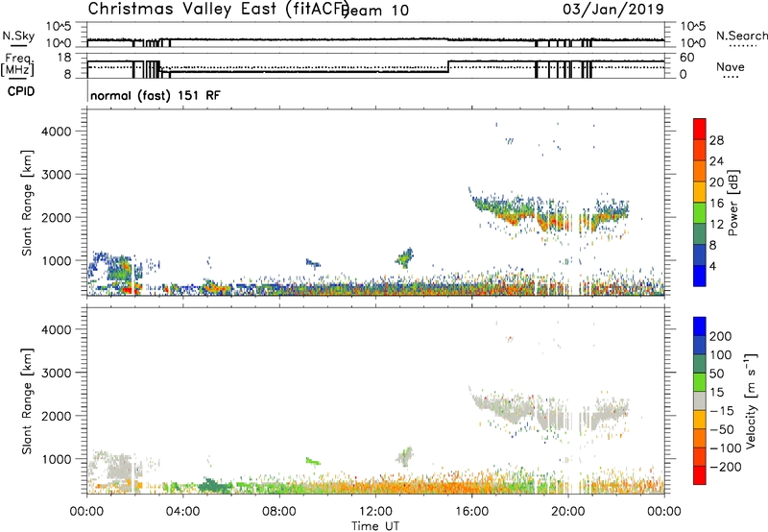Image resolution: width=768 pixels, height=532 pixels.
Task: Click the 'Power [dB]' colorbar label
Action: point(732,203)
